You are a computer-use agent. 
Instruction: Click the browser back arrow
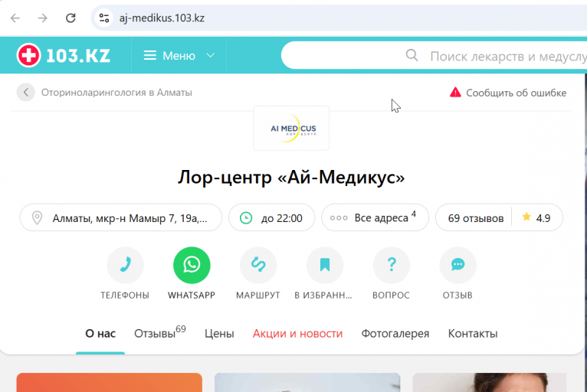tap(15, 18)
